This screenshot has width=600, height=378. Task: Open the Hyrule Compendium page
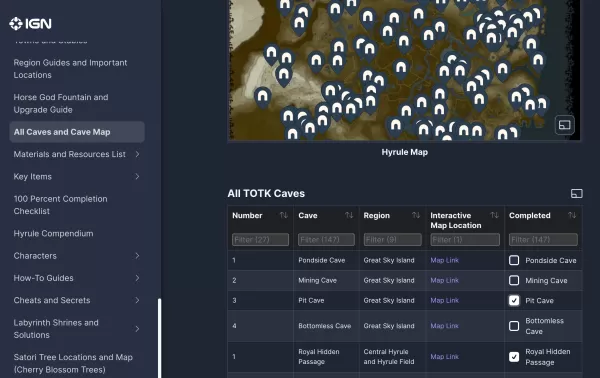click(x=53, y=233)
